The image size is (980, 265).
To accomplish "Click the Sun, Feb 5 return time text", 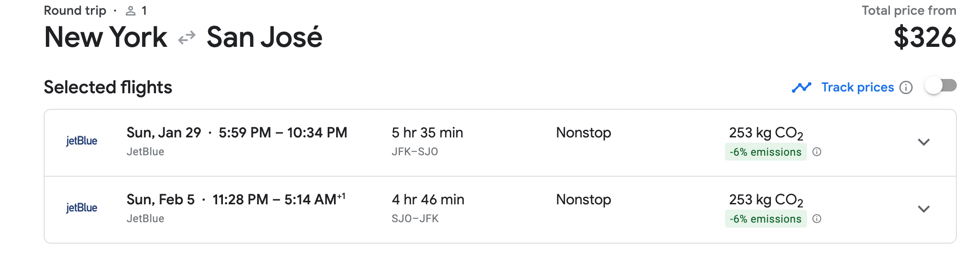I will point(235,200).
